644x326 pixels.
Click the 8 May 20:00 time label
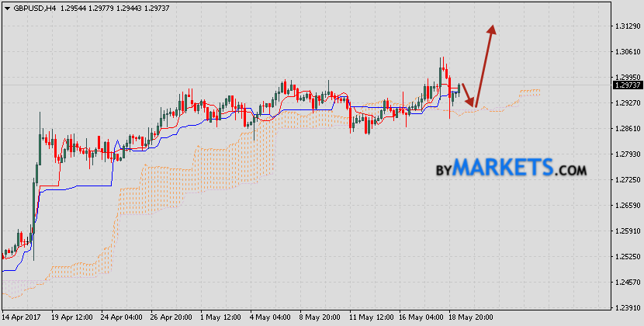pyautogui.click(x=320, y=317)
